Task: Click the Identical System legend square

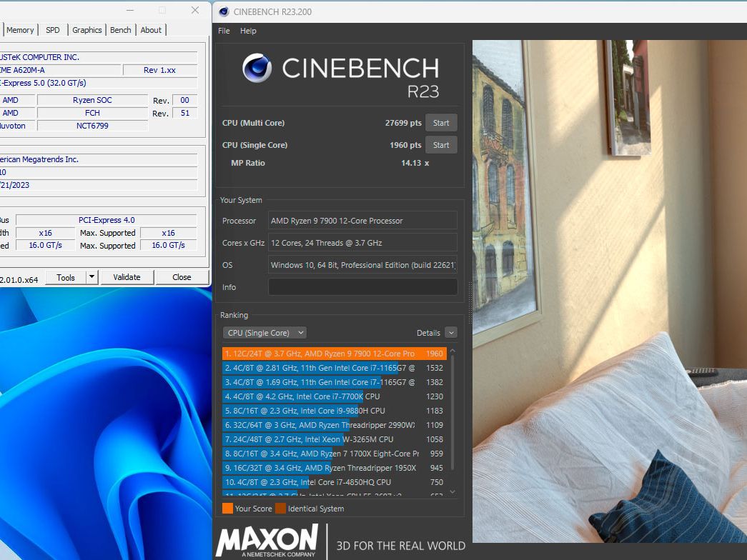Action: [281, 509]
